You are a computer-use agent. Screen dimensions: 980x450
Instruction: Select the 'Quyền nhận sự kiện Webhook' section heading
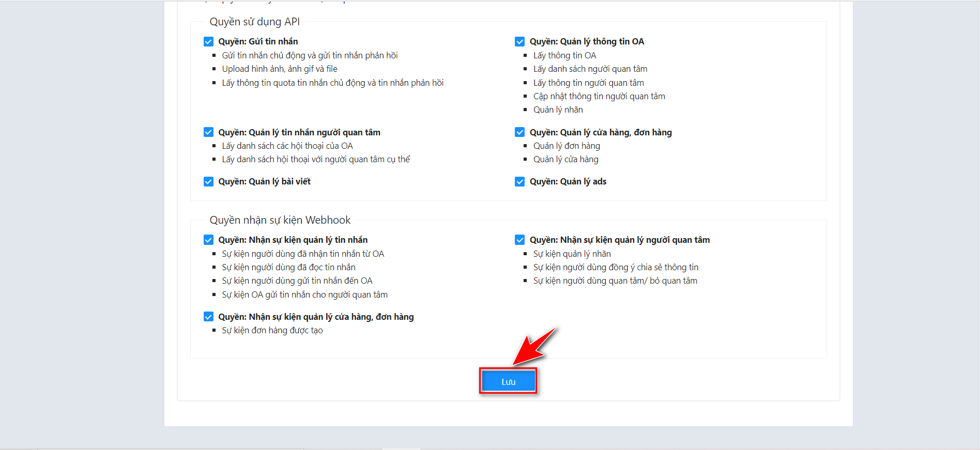pos(280,220)
